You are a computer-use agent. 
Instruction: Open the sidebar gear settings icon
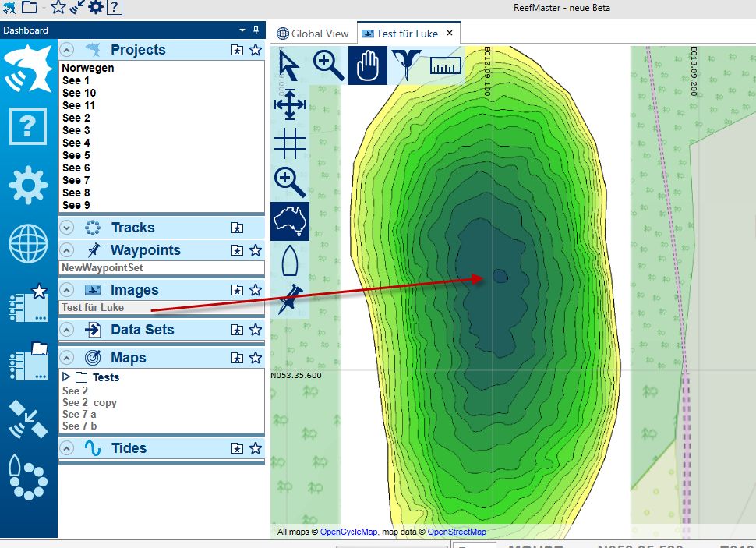[28, 185]
